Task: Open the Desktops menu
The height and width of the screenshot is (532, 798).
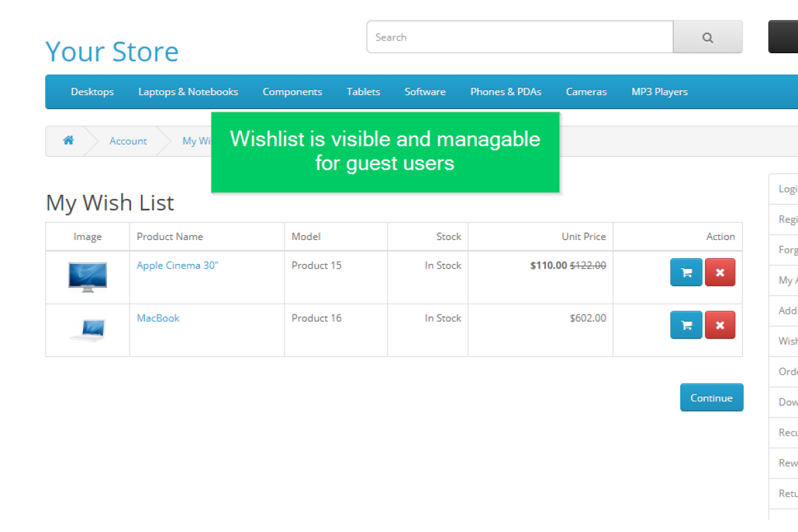Action: (92, 92)
